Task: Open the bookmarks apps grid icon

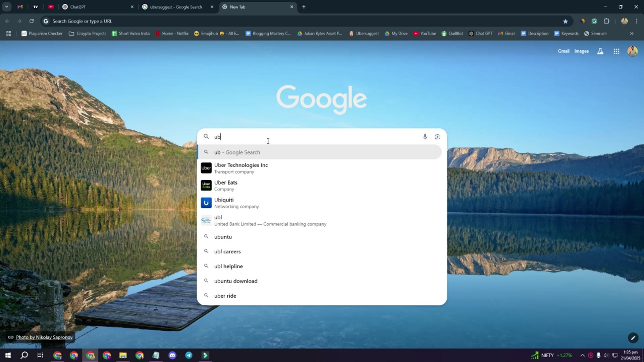Action: click(x=9, y=34)
